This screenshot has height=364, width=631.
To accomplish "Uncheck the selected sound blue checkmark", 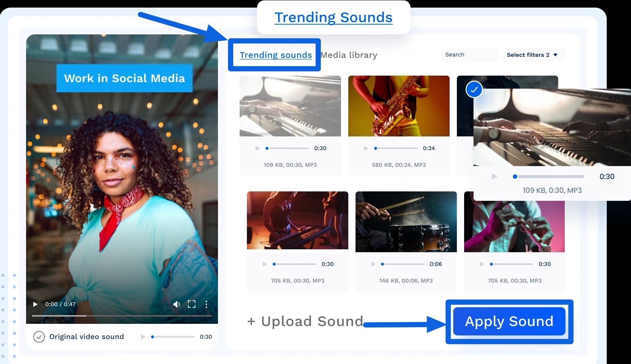I will [x=474, y=89].
